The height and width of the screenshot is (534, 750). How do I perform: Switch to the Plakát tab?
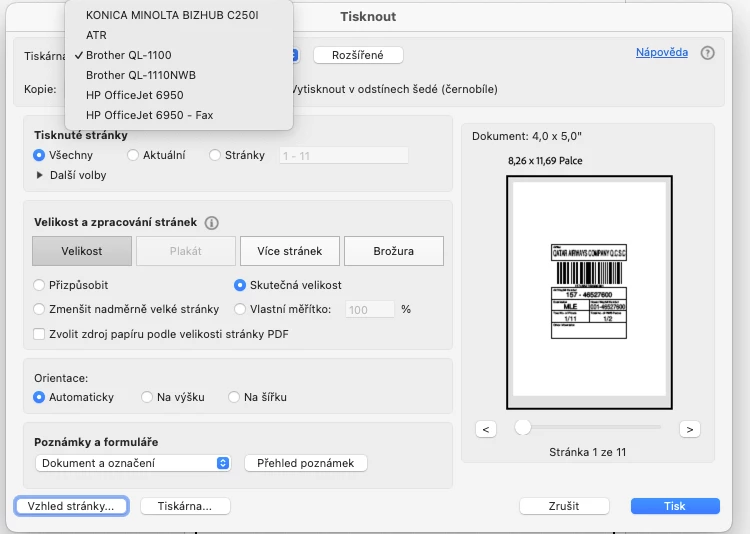(186, 251)
